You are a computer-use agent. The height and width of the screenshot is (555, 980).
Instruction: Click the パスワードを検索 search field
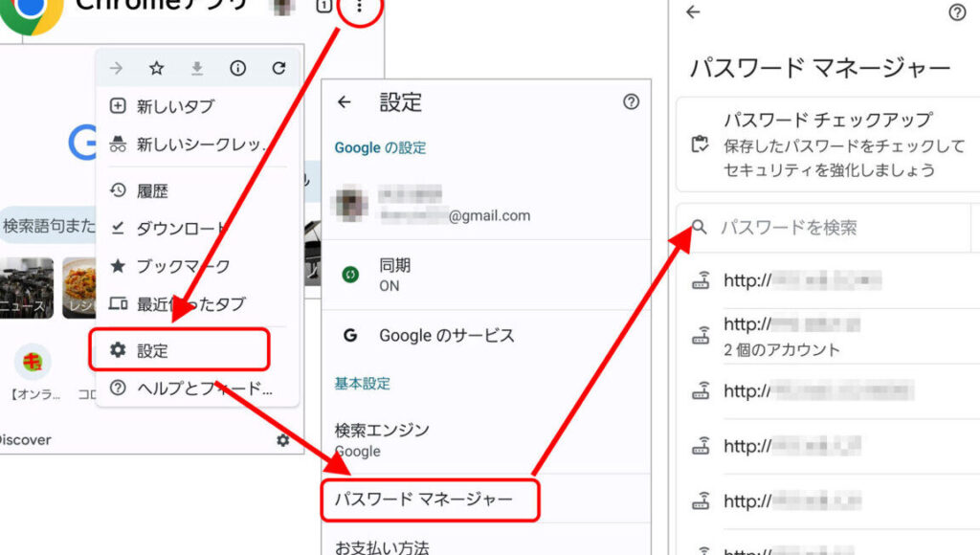click(x=823, y=228)
